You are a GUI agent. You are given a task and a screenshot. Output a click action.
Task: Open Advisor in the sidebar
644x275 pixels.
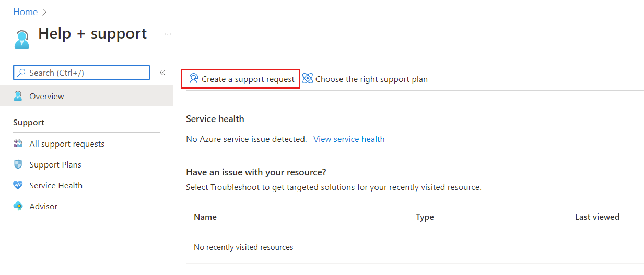(43, 207)
